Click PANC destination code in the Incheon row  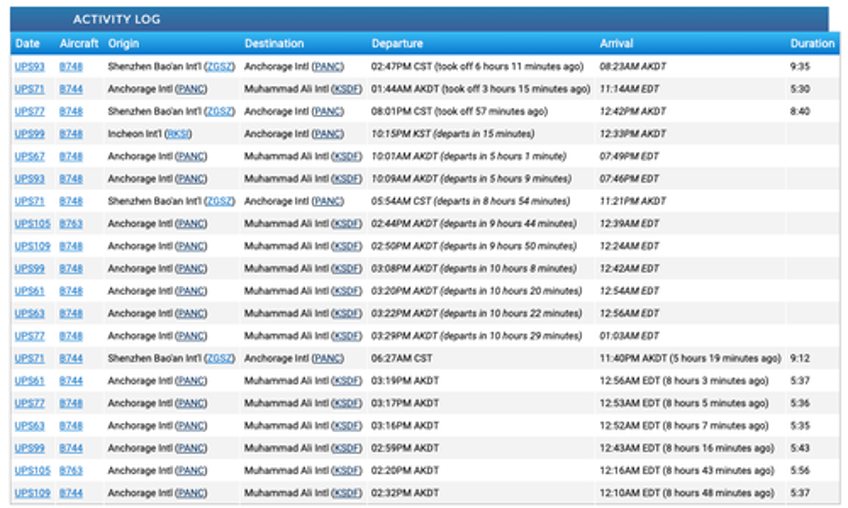point(328,134)
